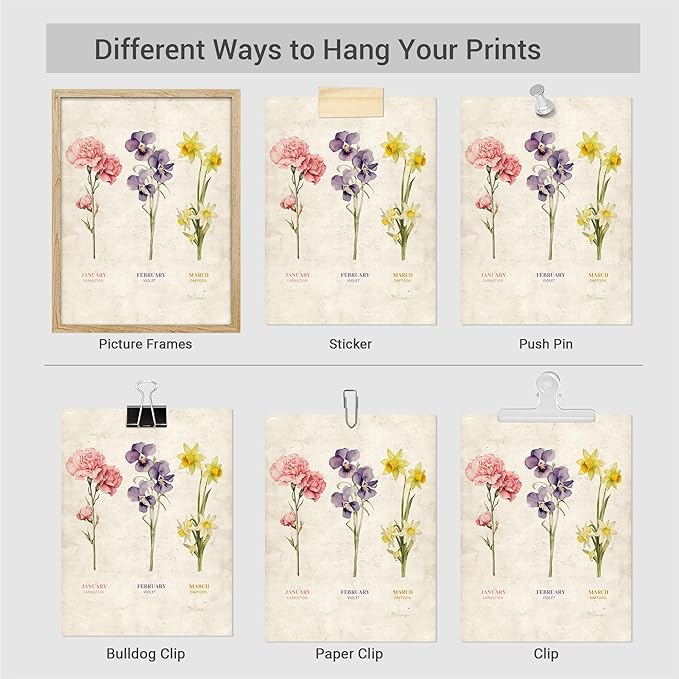
Task: Click the wooden tape sticker
Action: click(349, 101)
